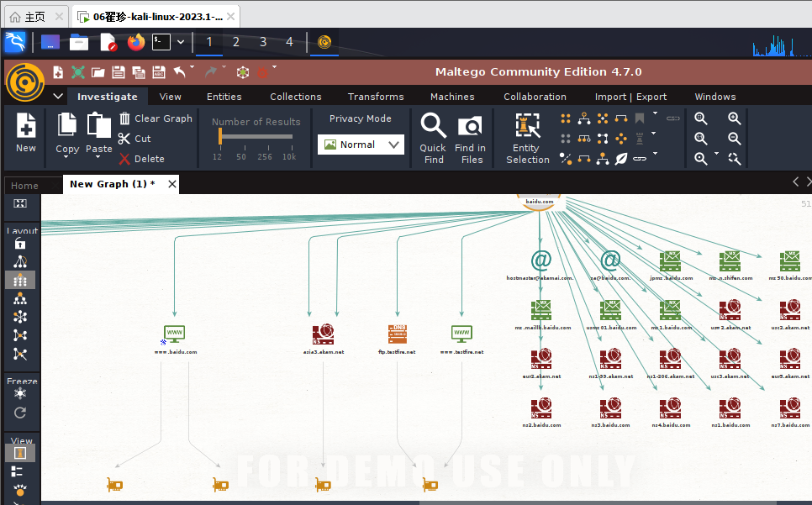Image resolution: width=812 pixels, height=505 pixels.
Task: Toggle normal entity view rook icon
Action: click(x=20, y=453)
